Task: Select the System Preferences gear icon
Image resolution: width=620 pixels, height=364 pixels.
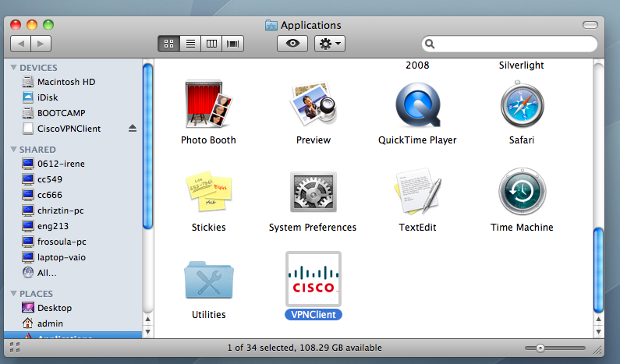Action: click(x=314, y=192)
